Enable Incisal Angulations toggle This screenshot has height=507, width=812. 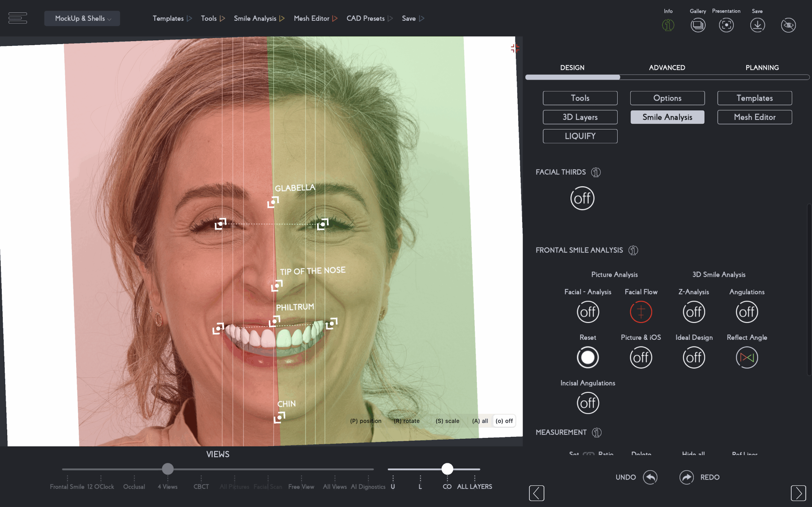587,403
